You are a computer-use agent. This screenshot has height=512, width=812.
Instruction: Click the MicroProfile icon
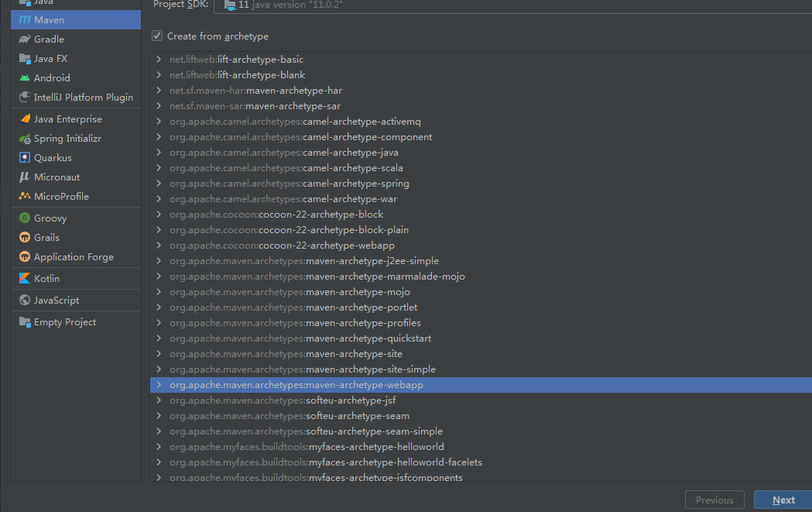click(24, 196)
